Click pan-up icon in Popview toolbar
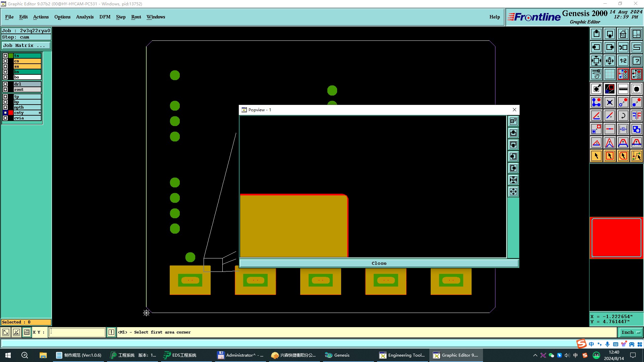This screenshot has width=644, height=362. pyautogui.click(x=513, y=133)
